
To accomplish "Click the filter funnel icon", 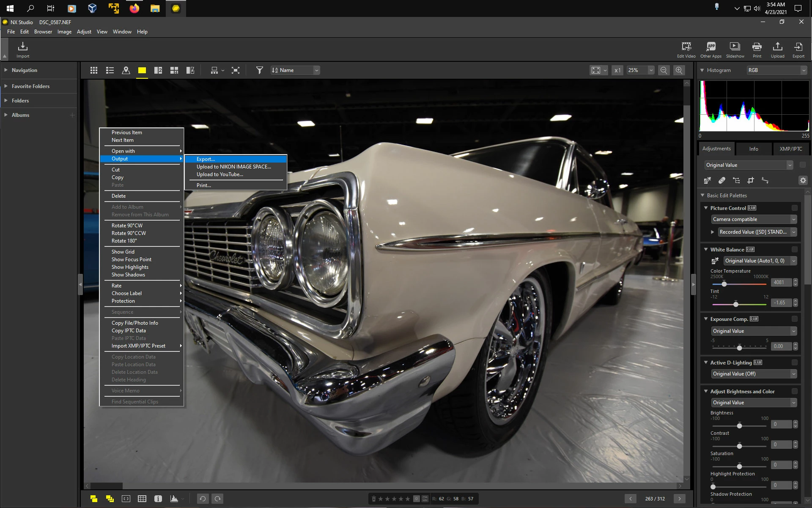I will coord(259,70).
